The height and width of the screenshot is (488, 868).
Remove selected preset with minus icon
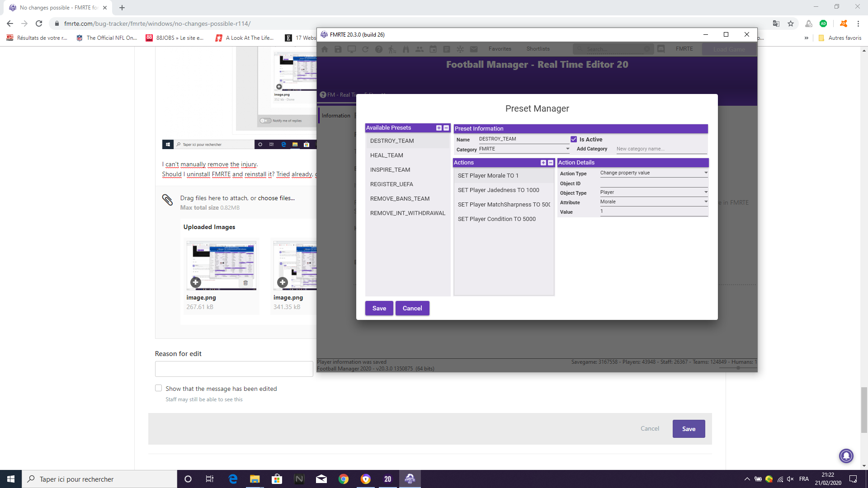(446, 128)
